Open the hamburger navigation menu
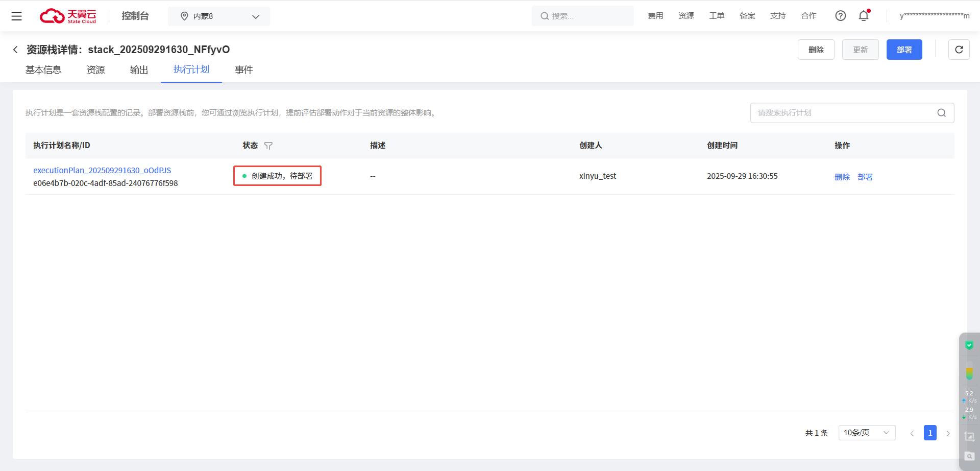 click(16, 16)
